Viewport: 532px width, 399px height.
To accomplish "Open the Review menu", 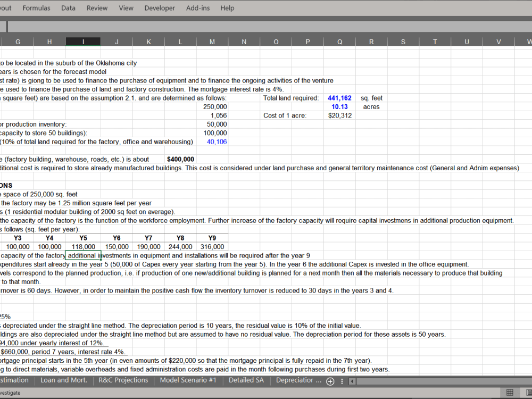I will tap(97, 8).
